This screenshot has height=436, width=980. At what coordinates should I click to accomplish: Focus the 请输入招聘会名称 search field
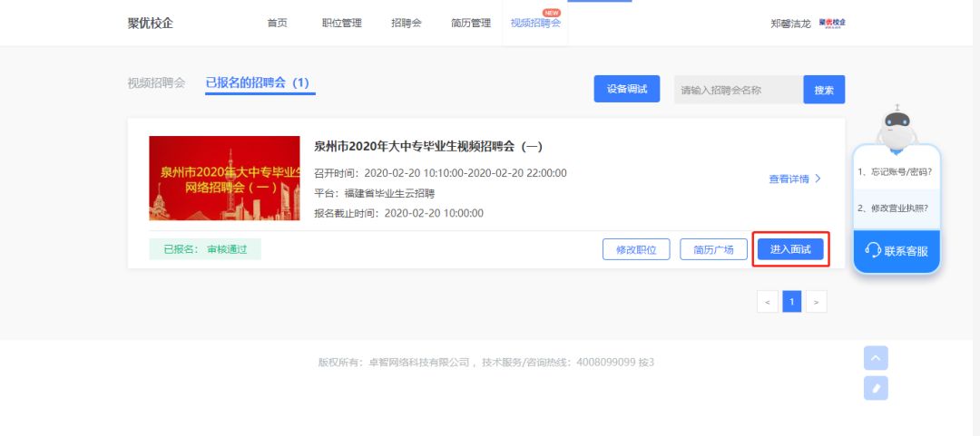click(738, 90)
